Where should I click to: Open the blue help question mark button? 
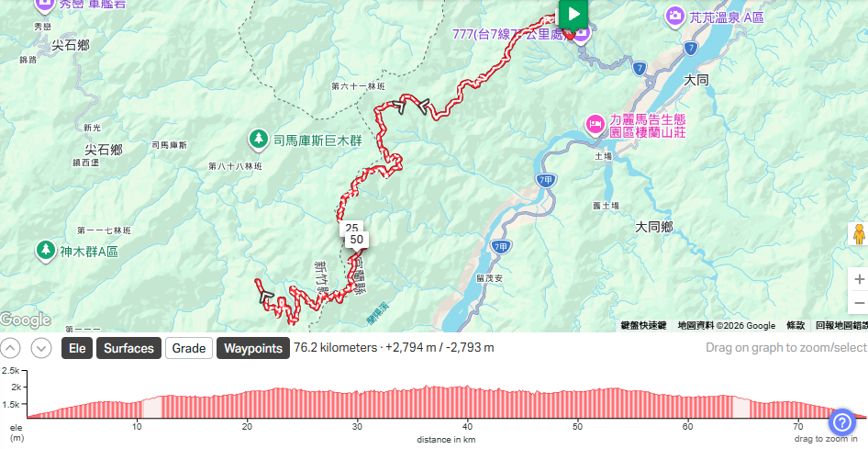tap(841, 423)
